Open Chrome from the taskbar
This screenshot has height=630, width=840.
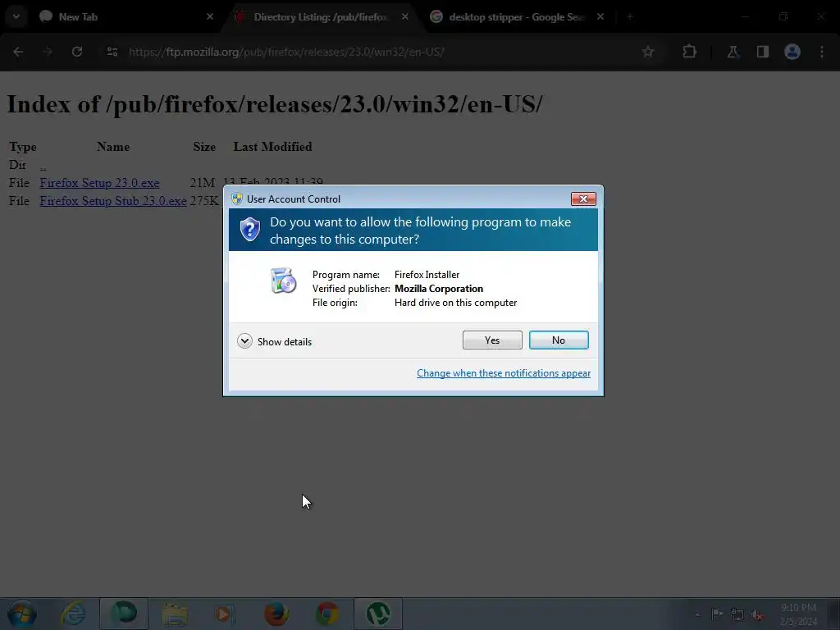click(x=326, y=614)
